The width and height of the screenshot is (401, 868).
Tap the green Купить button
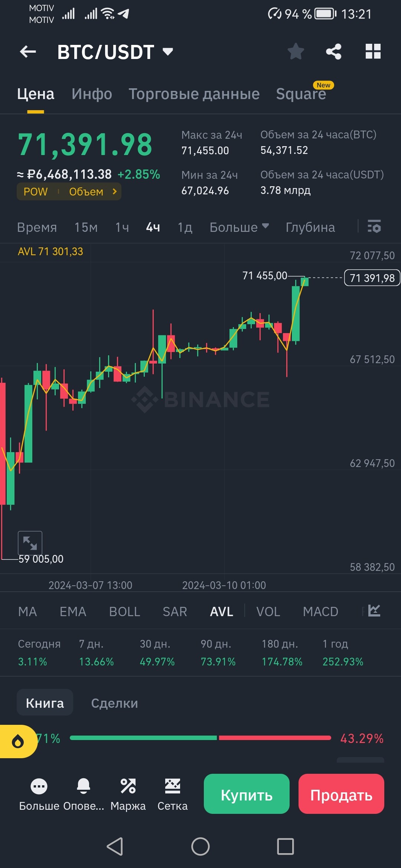pyautogui.click(x=247, y=794)
